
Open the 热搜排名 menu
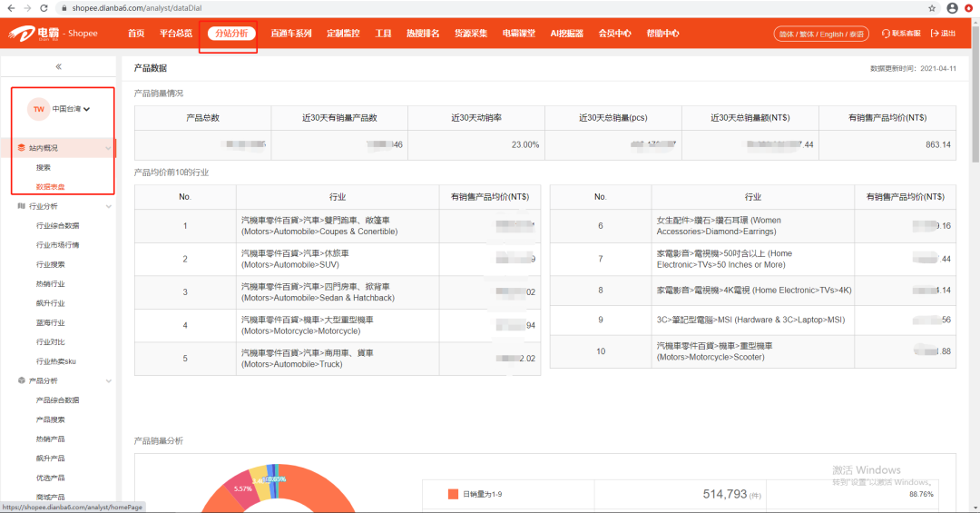[423, 34]
